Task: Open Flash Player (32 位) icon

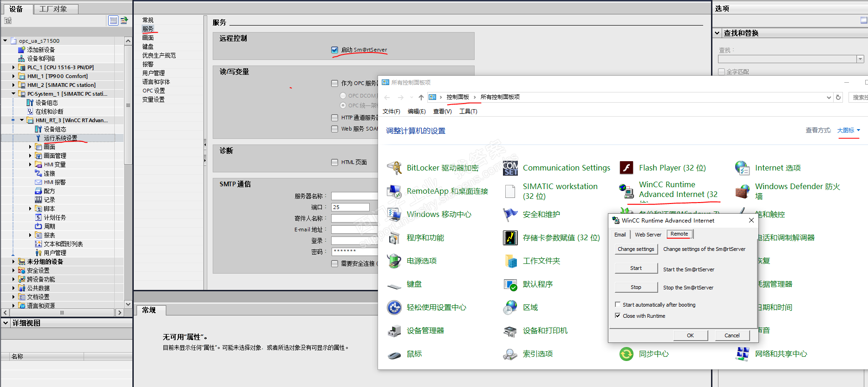Action: pyautogui.click(x=627, y=168)
